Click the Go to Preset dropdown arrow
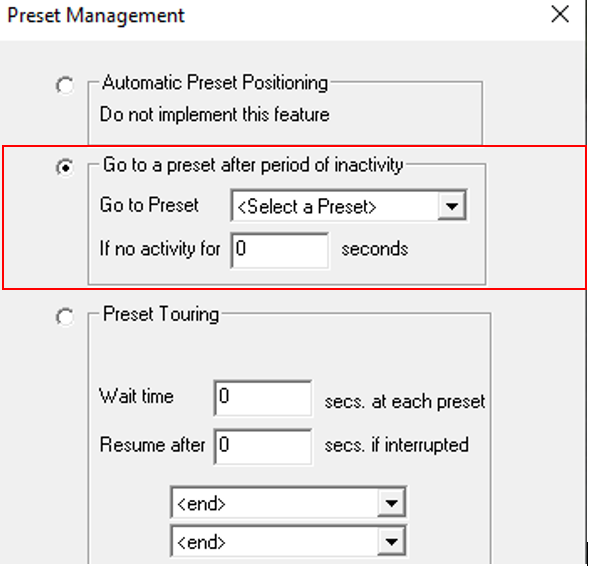 point(452,206)
